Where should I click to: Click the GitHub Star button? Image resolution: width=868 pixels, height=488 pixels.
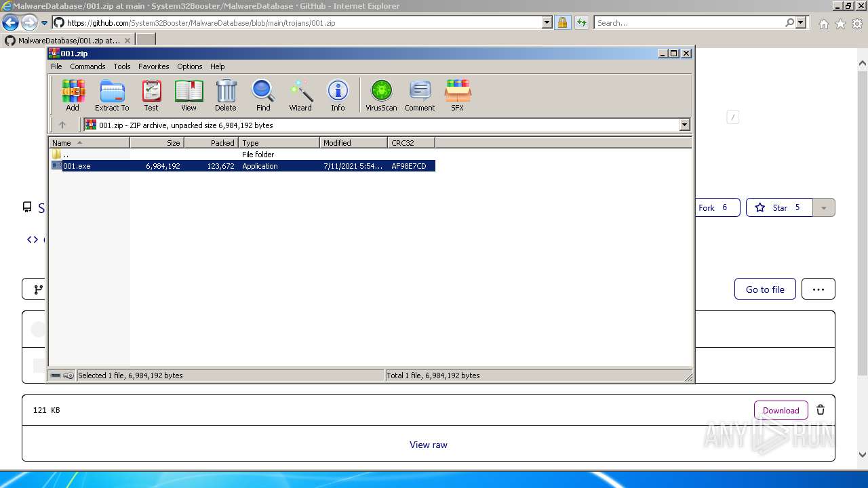[x=779, y=207]
